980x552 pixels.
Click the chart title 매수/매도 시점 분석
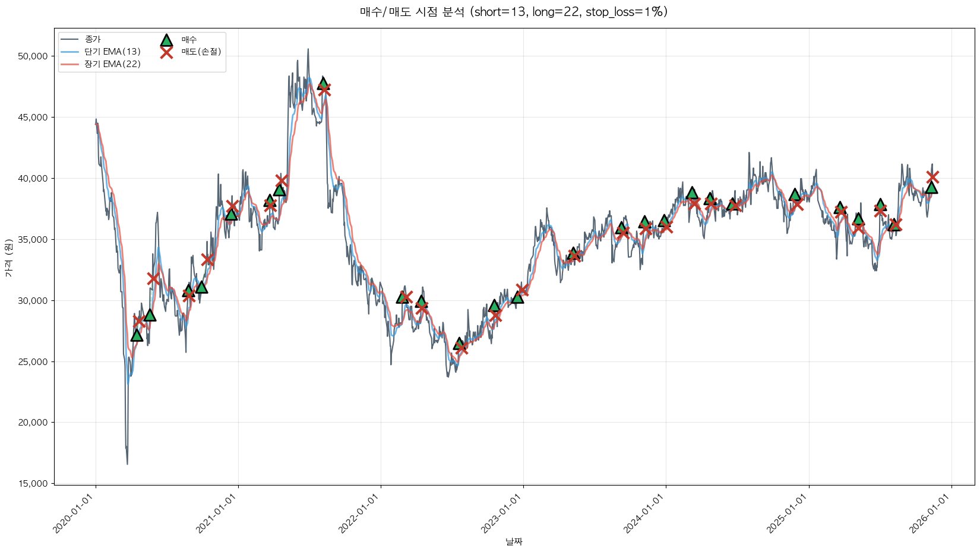pyautogui.click(x=513, y=12)
